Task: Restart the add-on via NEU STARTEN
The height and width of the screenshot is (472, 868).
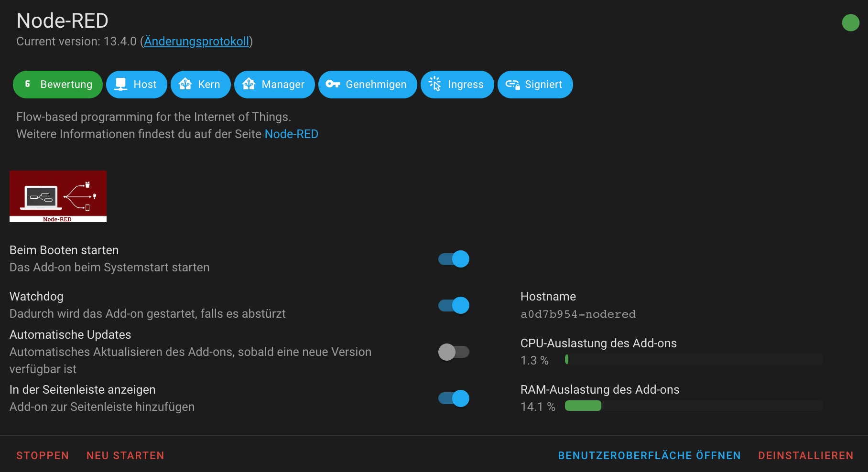Action: [125, 455]
